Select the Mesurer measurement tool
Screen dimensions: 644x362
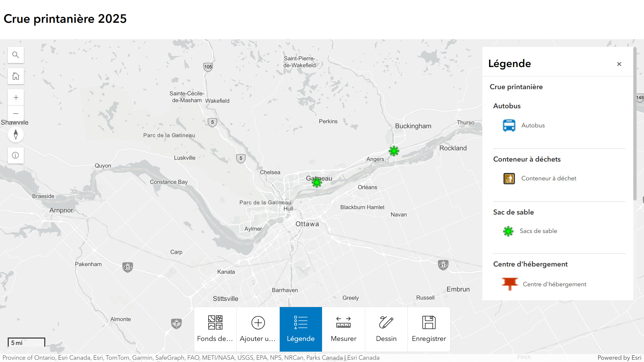click(343, 329)
